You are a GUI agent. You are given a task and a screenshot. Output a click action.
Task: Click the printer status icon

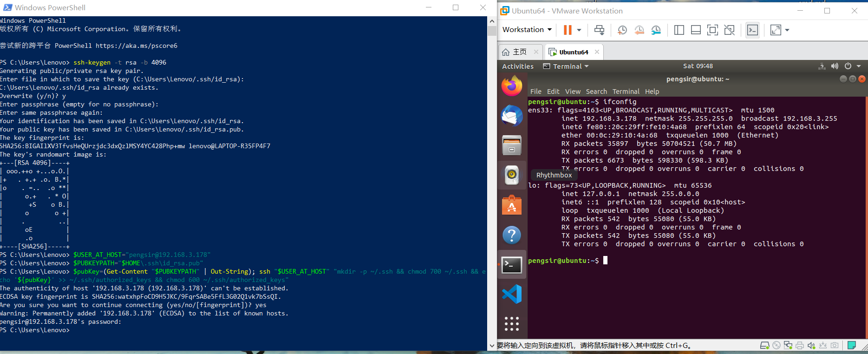point(800,345)
